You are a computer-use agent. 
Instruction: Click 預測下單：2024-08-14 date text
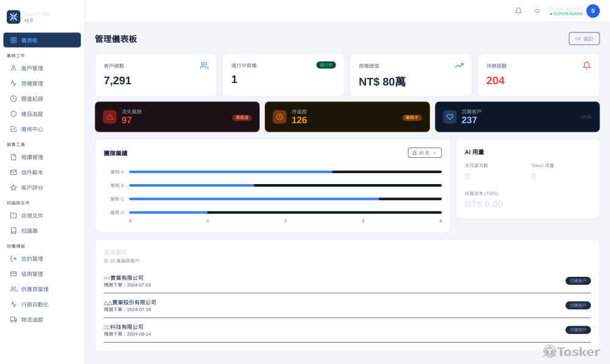[127, 334]
